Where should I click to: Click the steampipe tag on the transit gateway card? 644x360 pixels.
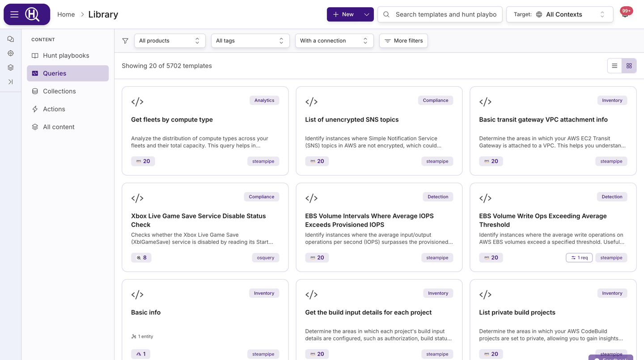click(611, 161)
